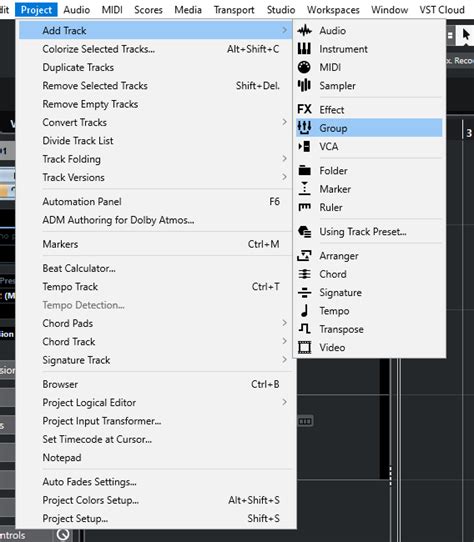Open the Project menu
This screenshot has height=542, width=474.
click(36, 10)
